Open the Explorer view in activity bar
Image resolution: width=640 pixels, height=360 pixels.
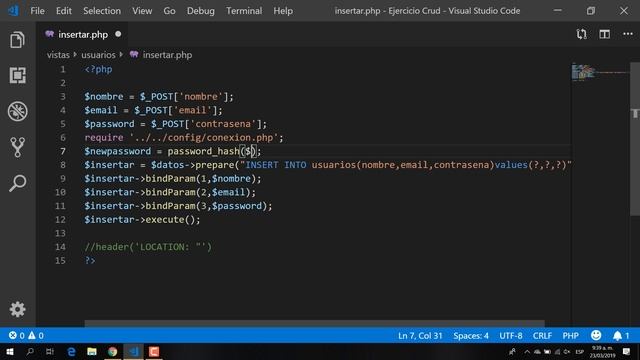click(x=17, y=40)
